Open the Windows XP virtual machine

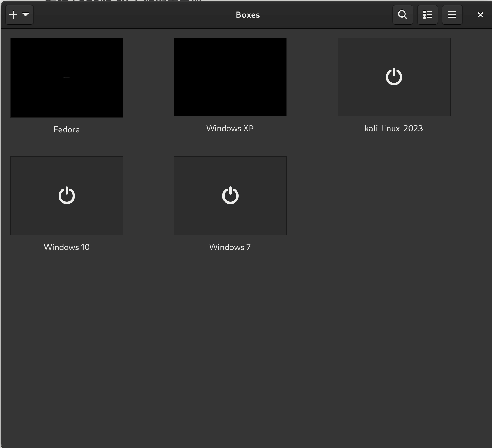pyautogui.click(x=230, y=77)
